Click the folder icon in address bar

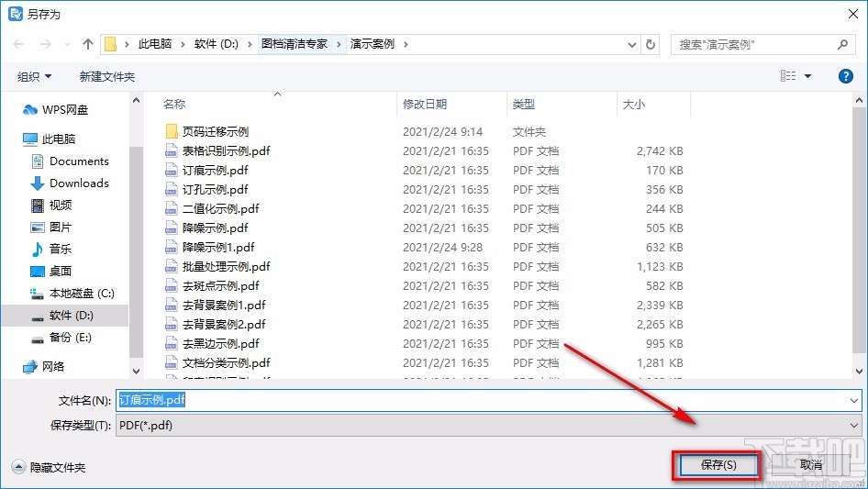(111, 44)
